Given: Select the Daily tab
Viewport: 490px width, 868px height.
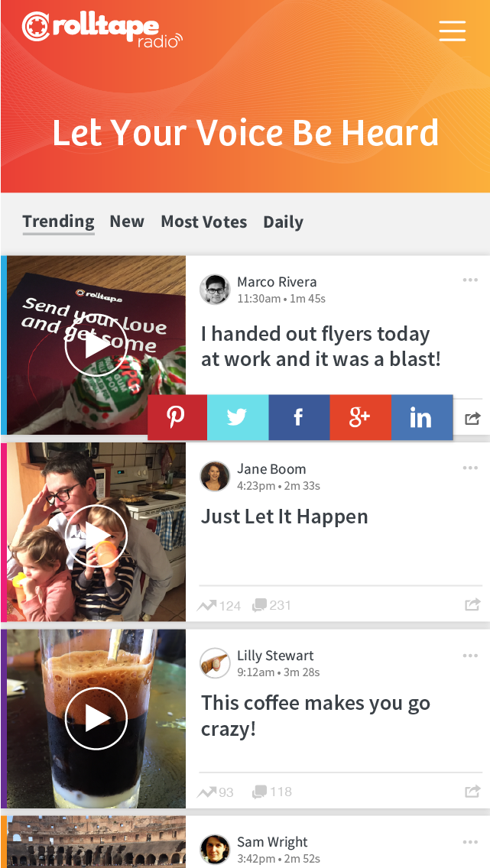Looking at the screenshot, I should (283, 222).
